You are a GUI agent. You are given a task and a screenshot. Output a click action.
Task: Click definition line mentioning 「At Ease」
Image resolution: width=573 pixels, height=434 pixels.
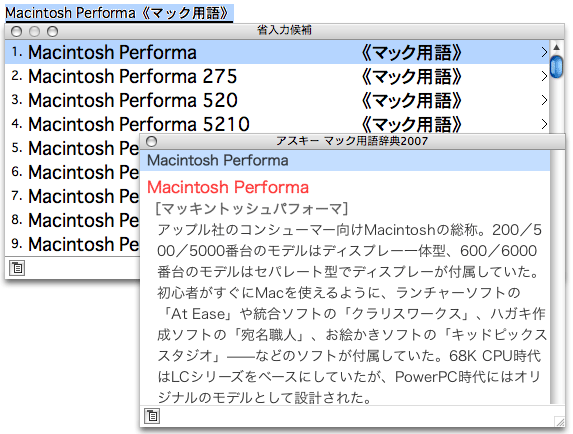click(352, 314)
